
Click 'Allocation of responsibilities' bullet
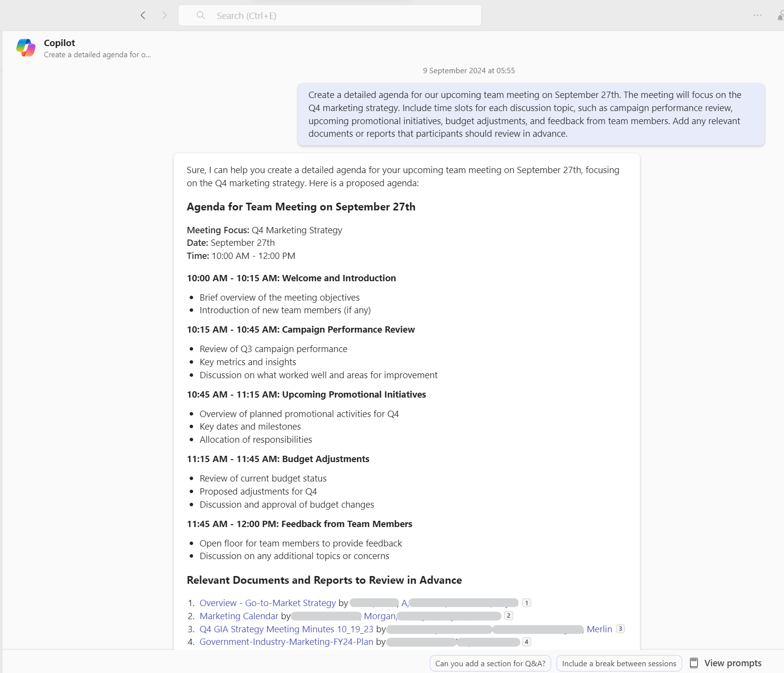(x=256, y=440)
